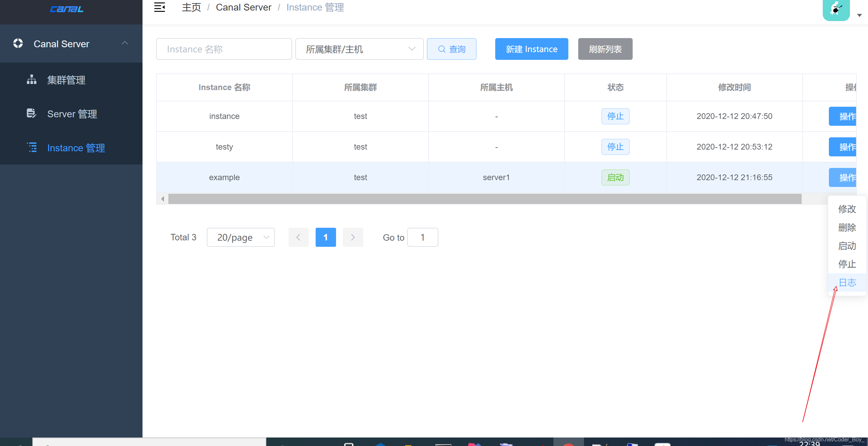Click previous page arrow

pyautogui.click(x=299, y=237)
